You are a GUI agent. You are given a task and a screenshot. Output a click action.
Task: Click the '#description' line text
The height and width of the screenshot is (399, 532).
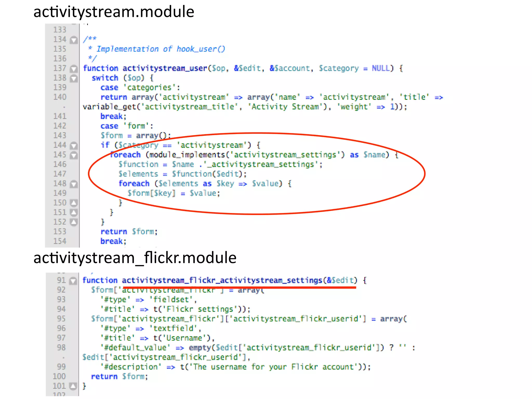(x=235, y=367)
